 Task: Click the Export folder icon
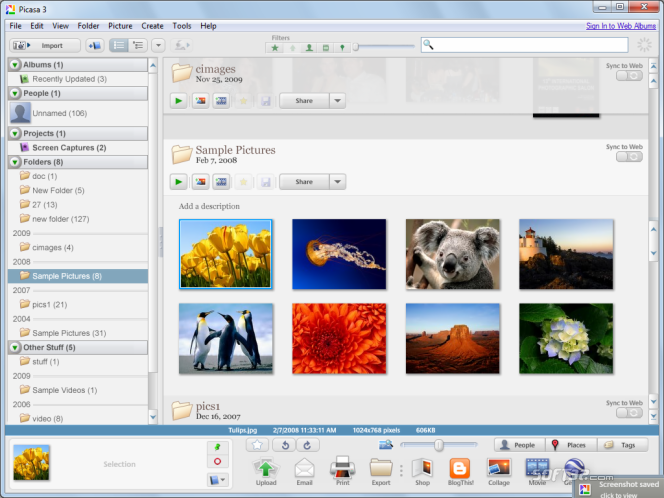click(381, 468)
